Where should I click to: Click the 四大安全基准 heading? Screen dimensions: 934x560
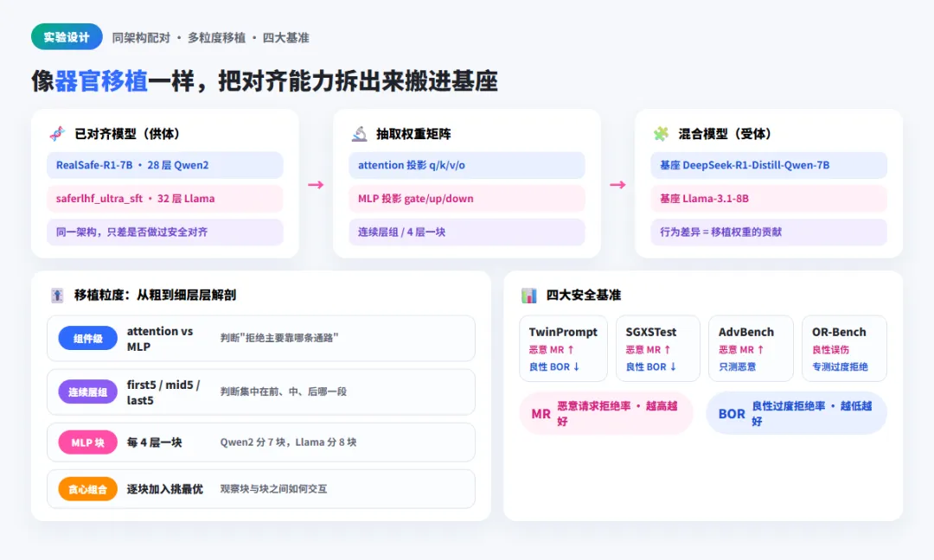click(x=584, y=296)
